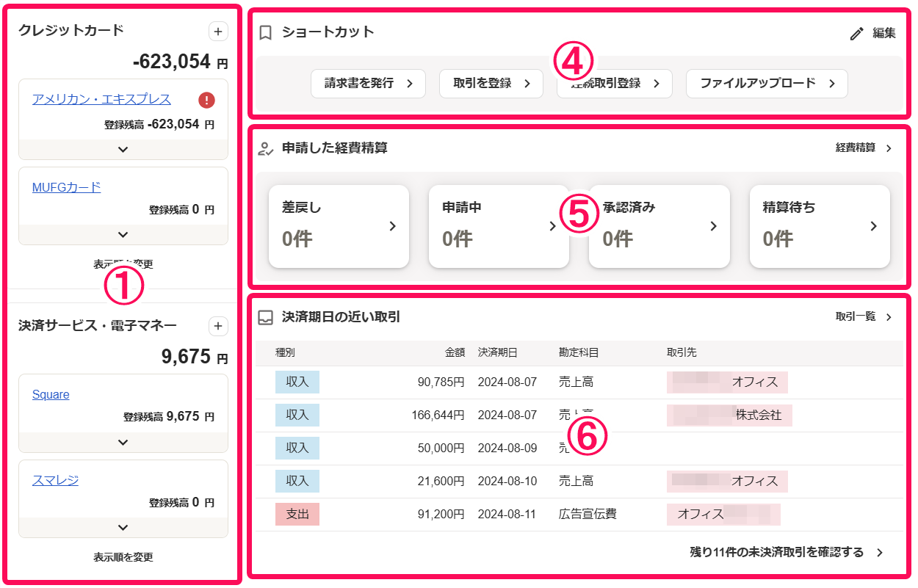918x588 pixels.
Task: Click 金額 column header
Action: 455,353
